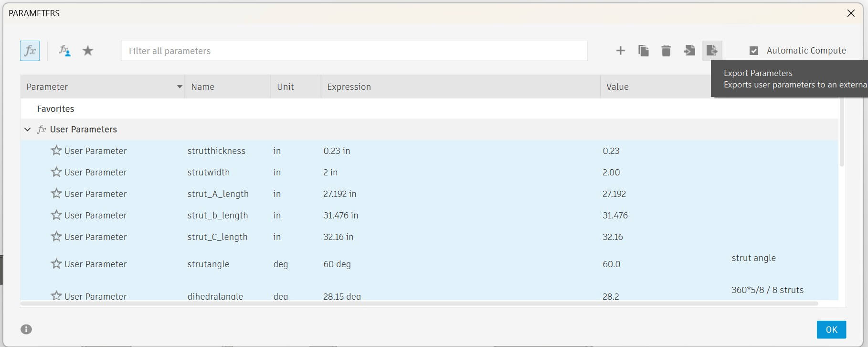
Task: Select the fx all parameters filter icon
Action: (30, 51)
